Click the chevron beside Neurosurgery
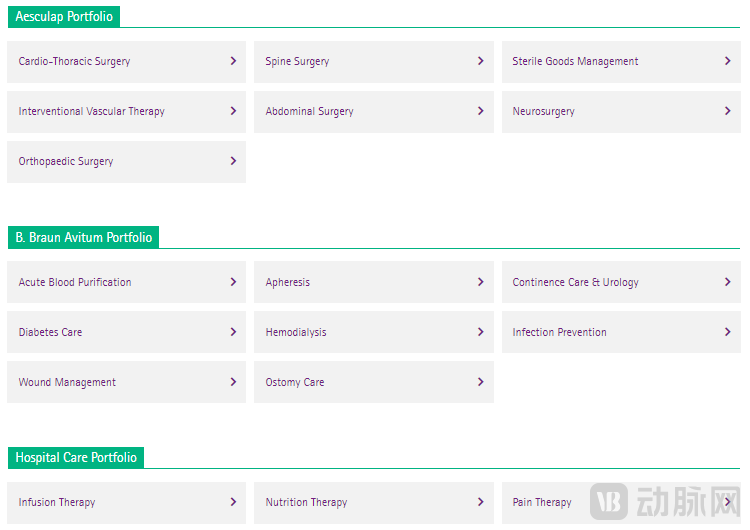 tap(727, 111)
